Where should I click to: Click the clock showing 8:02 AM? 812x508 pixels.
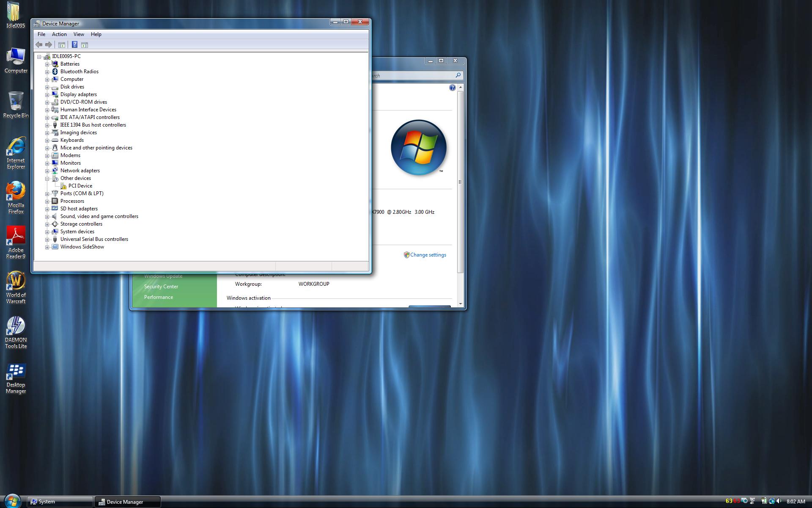(796, 502)
